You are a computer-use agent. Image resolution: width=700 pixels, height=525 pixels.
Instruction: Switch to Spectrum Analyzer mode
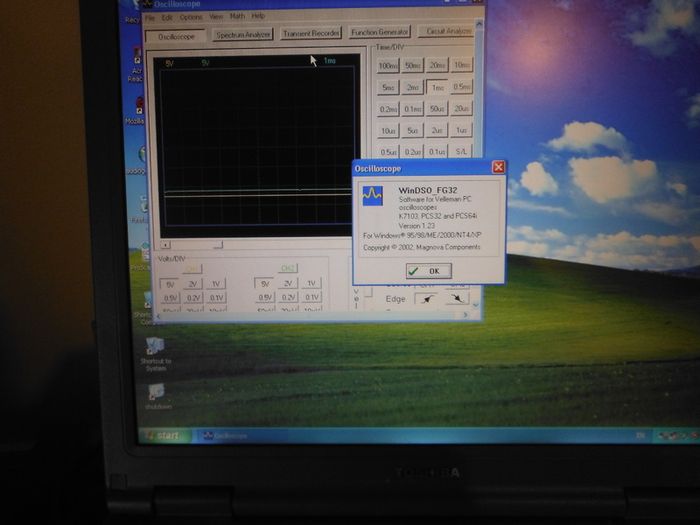[243, 34]
